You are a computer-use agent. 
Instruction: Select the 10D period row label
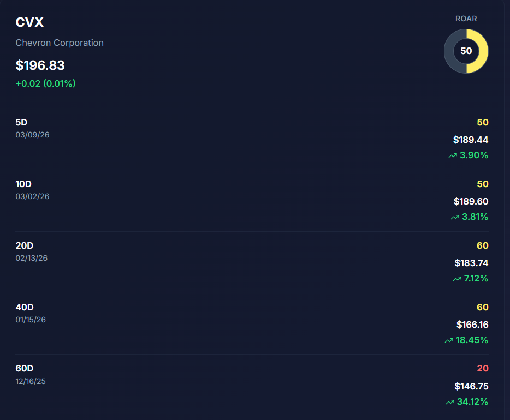23,184
